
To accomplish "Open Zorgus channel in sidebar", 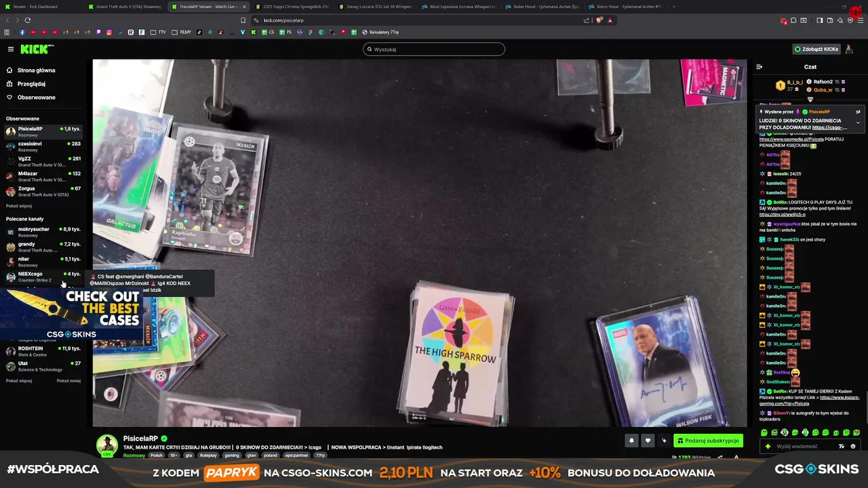I will (x=43, y=191).
